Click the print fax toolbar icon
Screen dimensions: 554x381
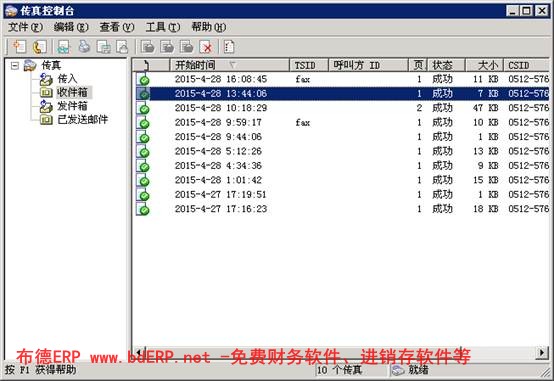pyautogui.click(x=84, y=47)
